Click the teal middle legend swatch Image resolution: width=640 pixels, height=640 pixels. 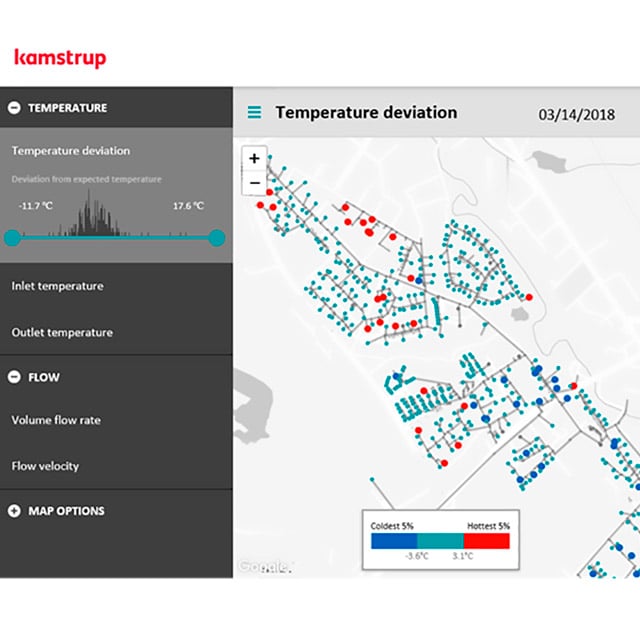pos(440,540)
